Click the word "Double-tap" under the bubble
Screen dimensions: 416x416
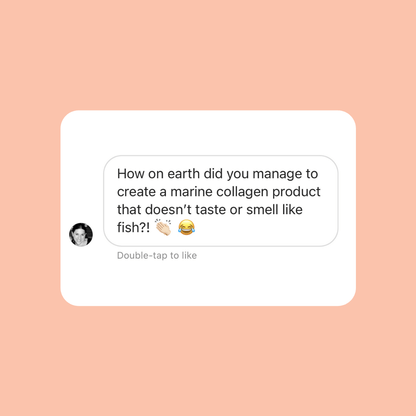coord(142,256)
